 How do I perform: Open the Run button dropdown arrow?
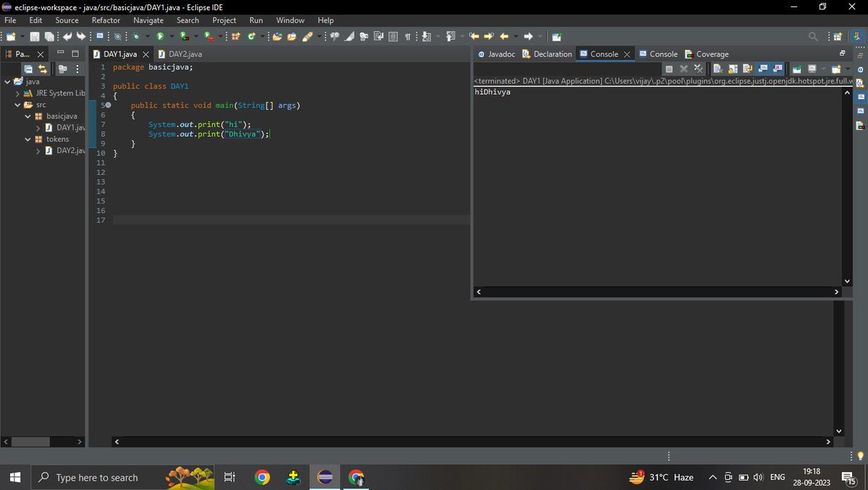tap(171, 36)
